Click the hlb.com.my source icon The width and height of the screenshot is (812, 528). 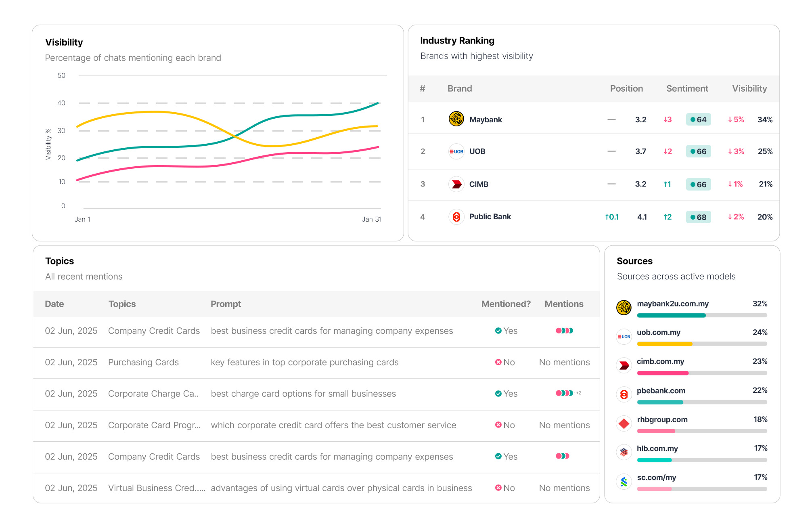[624, 452]
